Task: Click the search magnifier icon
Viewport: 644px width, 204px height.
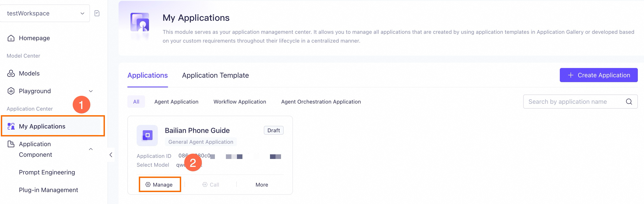Action: pyautogui.click(x=629, y=102)
